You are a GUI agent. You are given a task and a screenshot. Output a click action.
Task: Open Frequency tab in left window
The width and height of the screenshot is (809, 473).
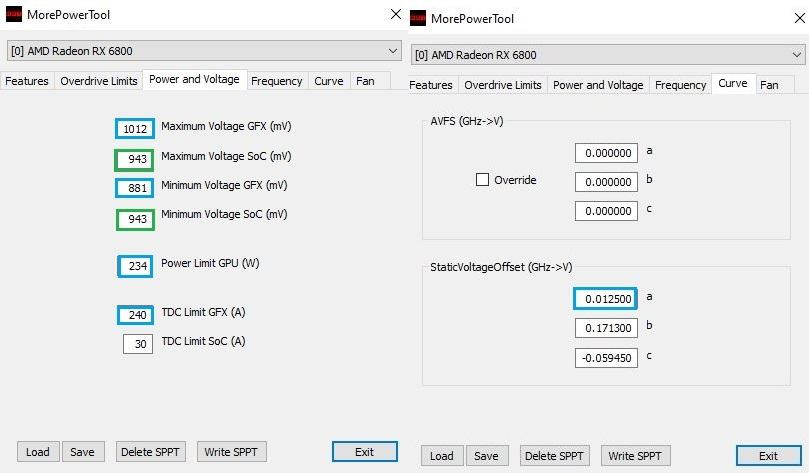(x=277, y=81)
